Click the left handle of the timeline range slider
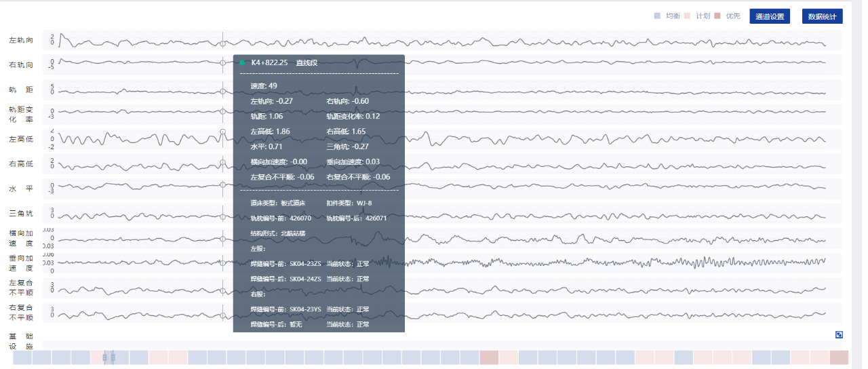 click(104, 357)
